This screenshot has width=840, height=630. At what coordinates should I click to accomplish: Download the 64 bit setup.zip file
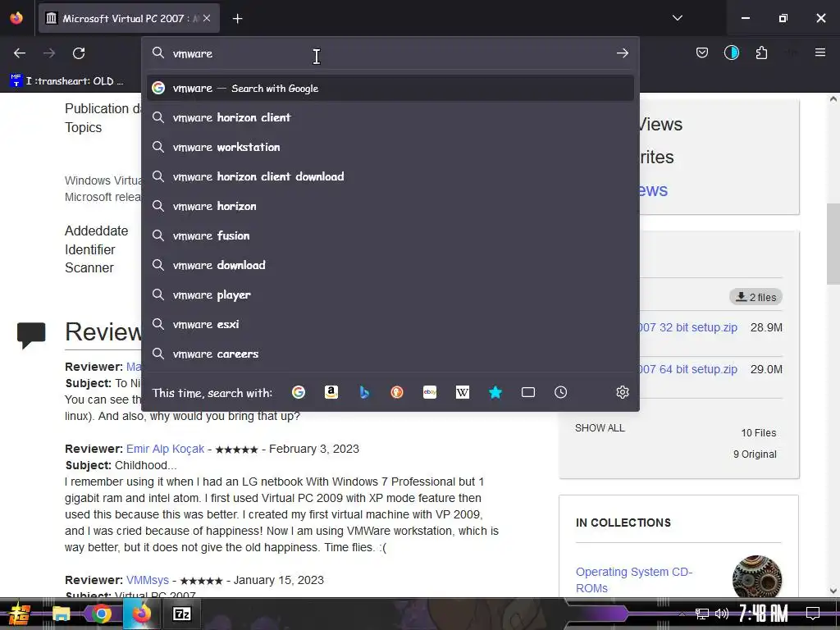click(x=687, y=369)
